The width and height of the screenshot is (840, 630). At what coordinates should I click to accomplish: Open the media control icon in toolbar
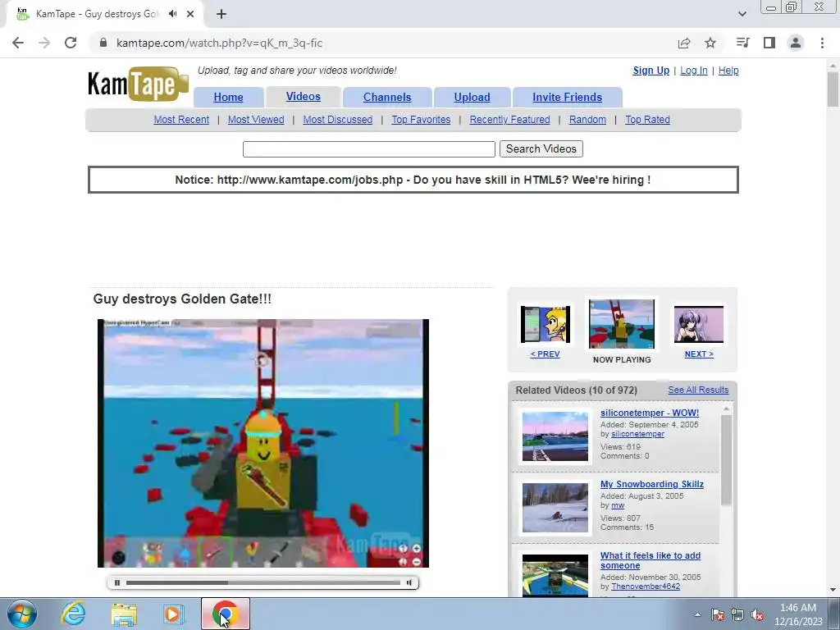(742, 43)
